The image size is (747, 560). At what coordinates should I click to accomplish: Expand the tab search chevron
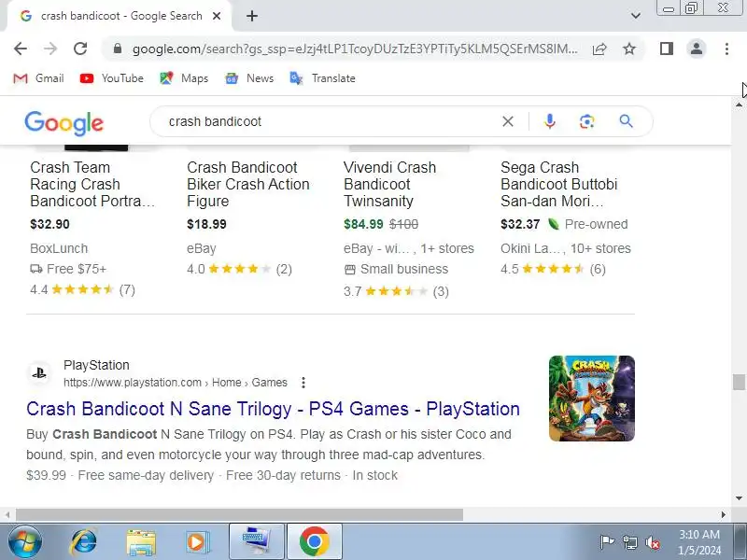click(x=636, y=16)
